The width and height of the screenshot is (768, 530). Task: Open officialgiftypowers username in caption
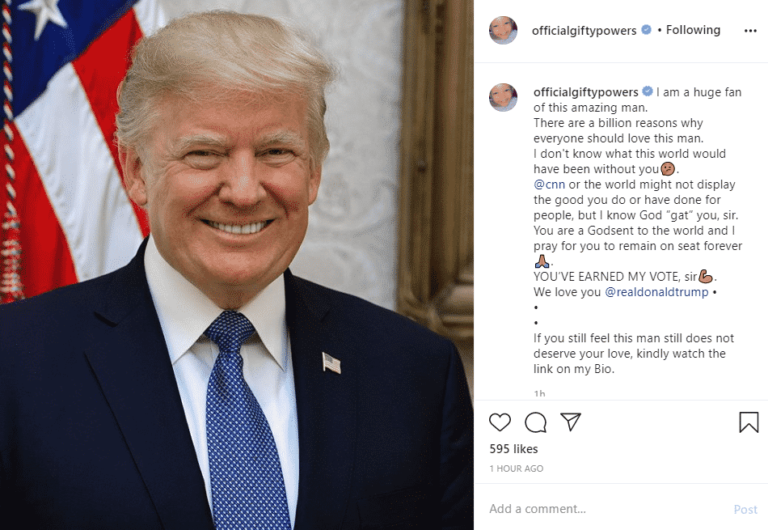pos(586,92)
